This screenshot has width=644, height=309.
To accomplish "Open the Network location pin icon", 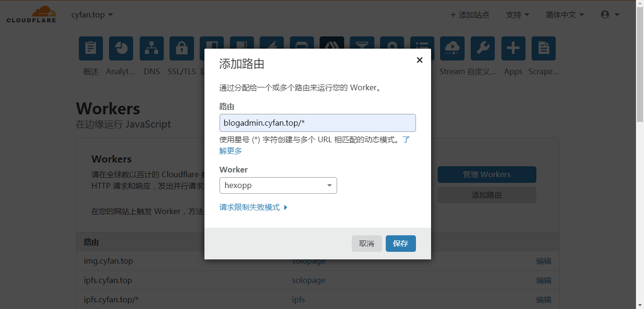I will pos(392,43).
